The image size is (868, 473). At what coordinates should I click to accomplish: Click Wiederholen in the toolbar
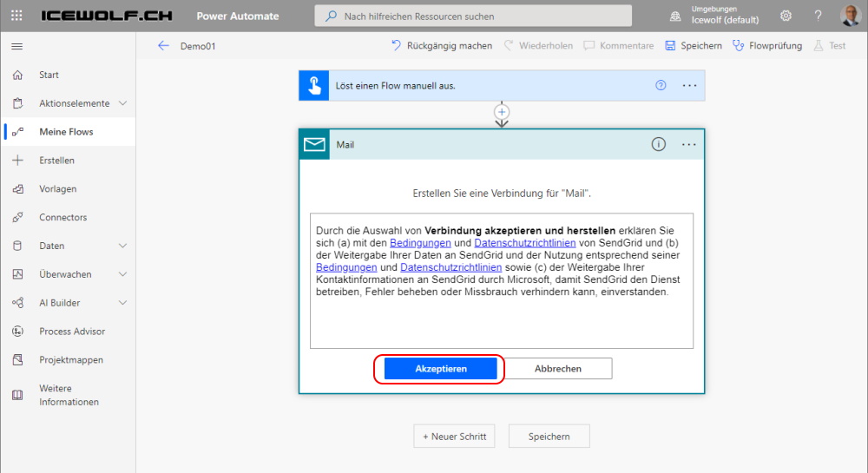[x=538, y=46]
